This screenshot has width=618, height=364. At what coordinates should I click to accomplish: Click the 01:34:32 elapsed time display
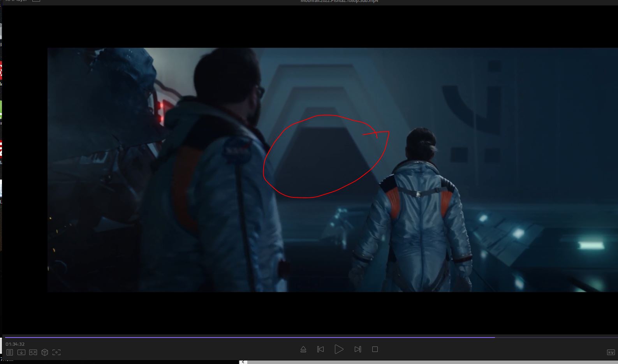click(15, 344)
